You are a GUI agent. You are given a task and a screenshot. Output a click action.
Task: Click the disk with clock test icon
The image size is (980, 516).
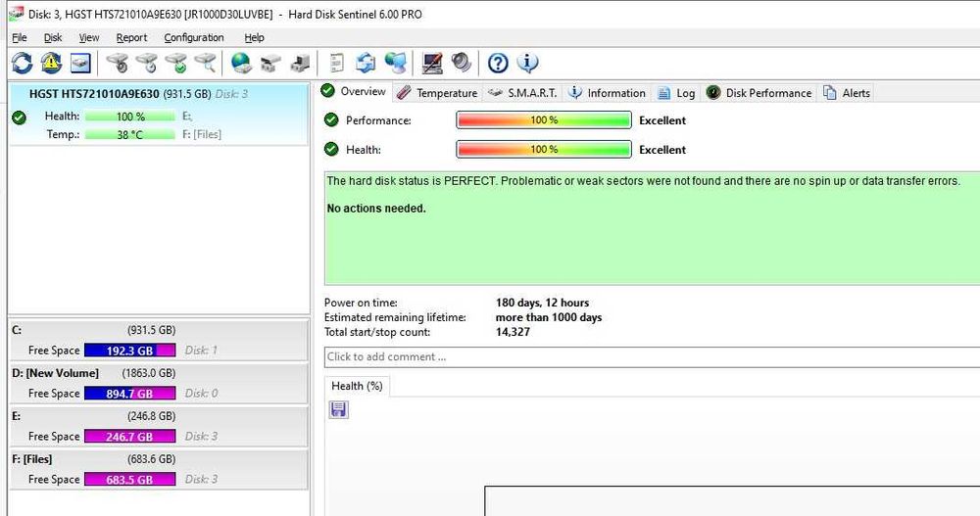147,63
